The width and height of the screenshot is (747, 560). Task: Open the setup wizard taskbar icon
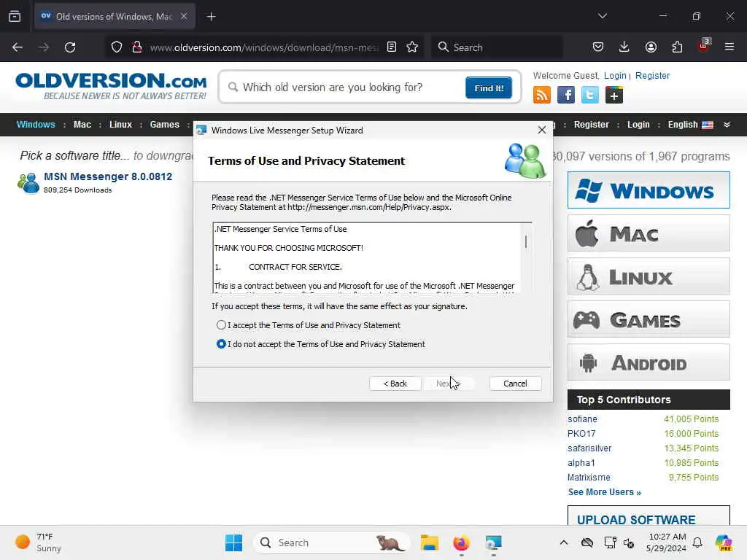pos(494,542)
